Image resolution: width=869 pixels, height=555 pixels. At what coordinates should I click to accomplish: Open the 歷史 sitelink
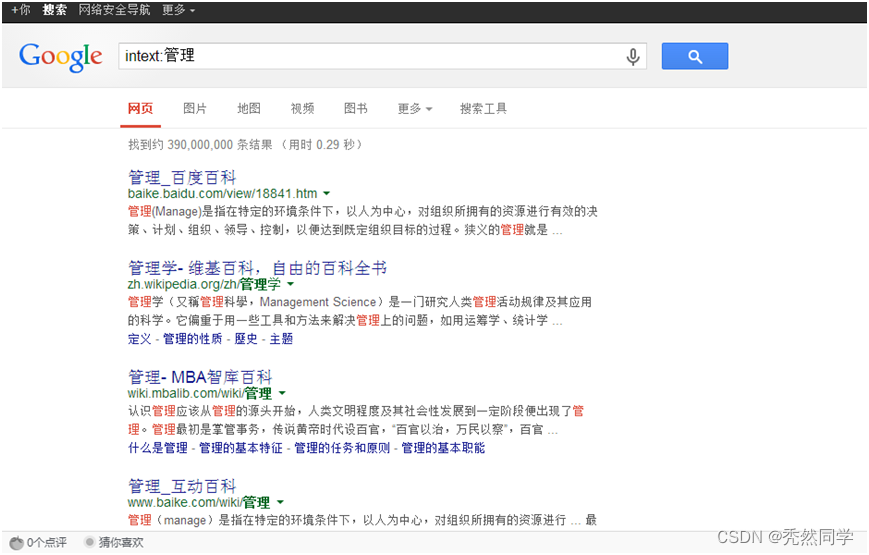(x=246, y=339)
